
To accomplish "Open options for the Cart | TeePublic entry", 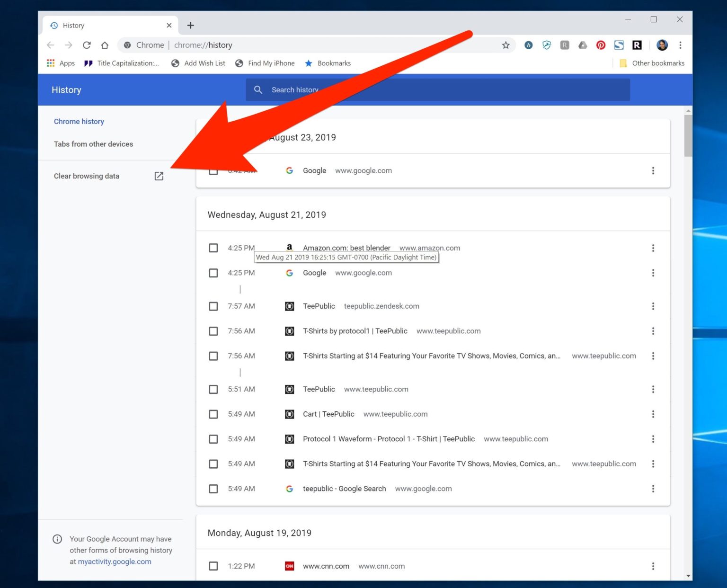I will (x=653, y=414).
